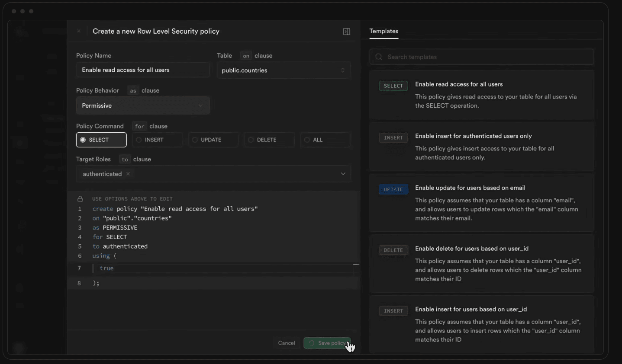Screen dimensions: 622x364
Task: Click the DELETE badge on user_id template
Action: (x=393, y=250)
